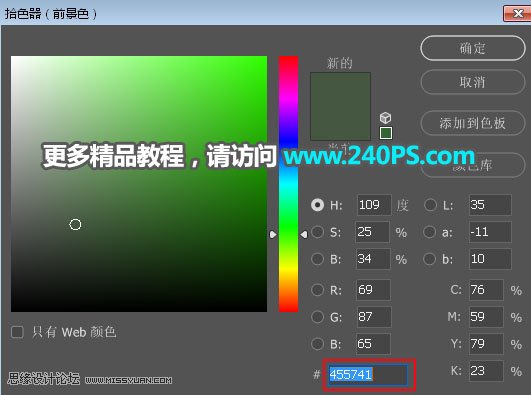Click the H value field showing 109
This screenshot has height=395, width=531.
tap(374, 205)
